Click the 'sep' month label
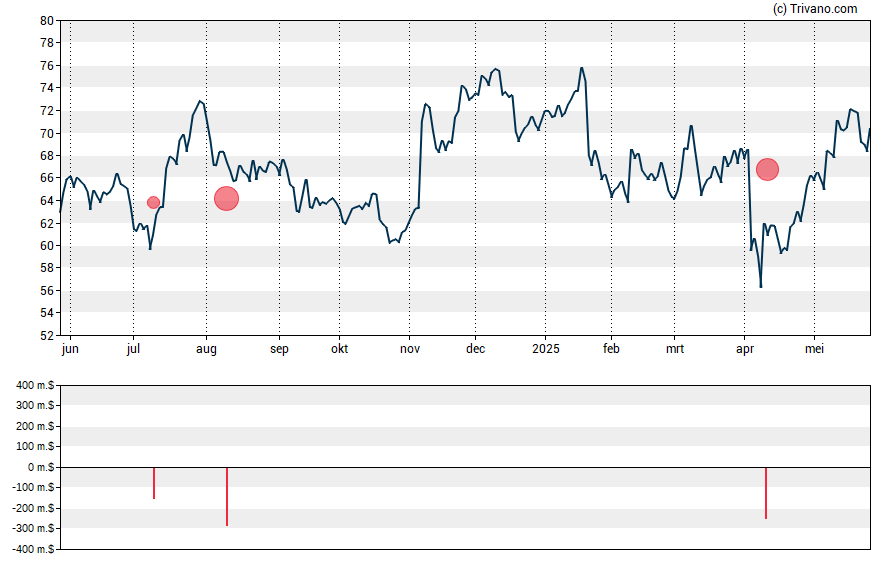888x565 pixels. click(279, 349)
